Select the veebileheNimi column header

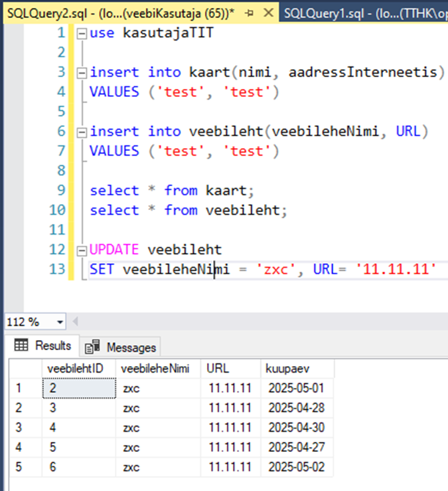[x=158, y=368]
